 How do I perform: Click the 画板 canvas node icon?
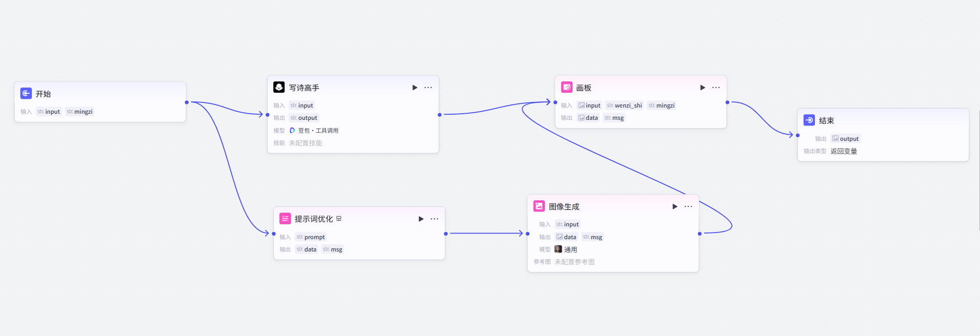coord(566,88)
